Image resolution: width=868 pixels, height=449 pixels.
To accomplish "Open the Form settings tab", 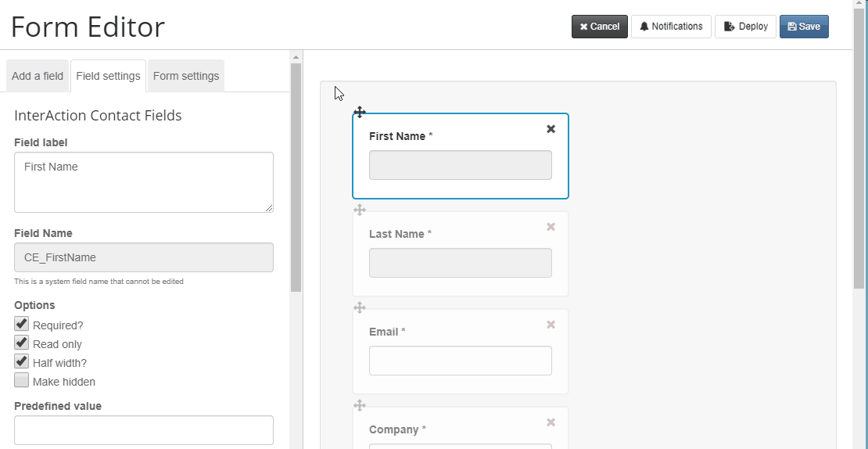I will 186,76.
